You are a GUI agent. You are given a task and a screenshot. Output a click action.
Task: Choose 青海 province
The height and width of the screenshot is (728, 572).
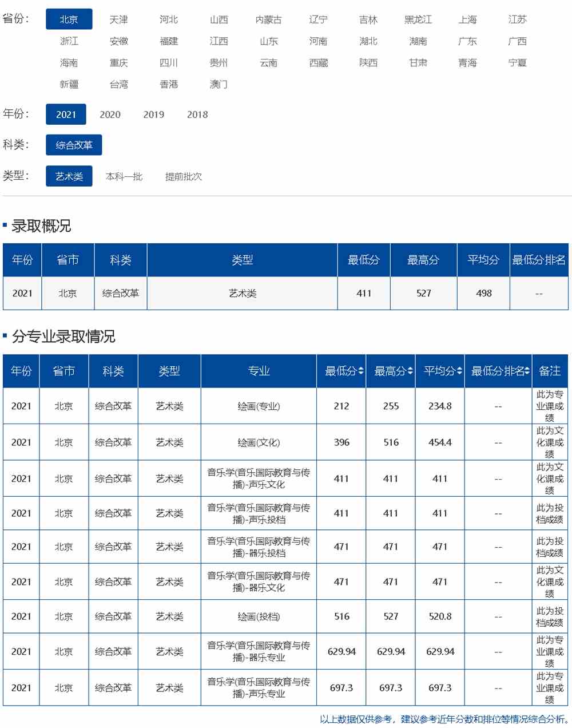(467, 63)
